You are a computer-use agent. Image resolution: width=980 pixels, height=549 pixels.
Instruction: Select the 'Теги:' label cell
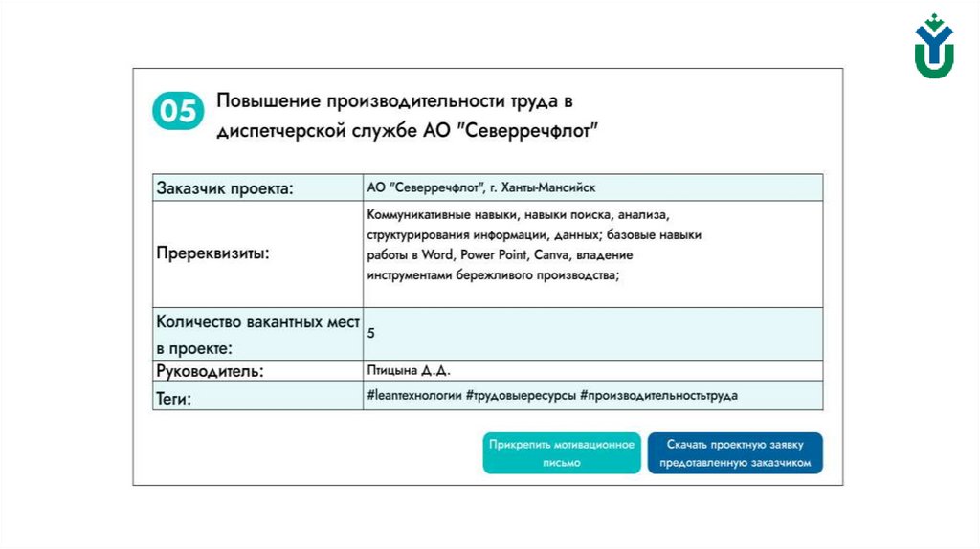click(257, 396)
